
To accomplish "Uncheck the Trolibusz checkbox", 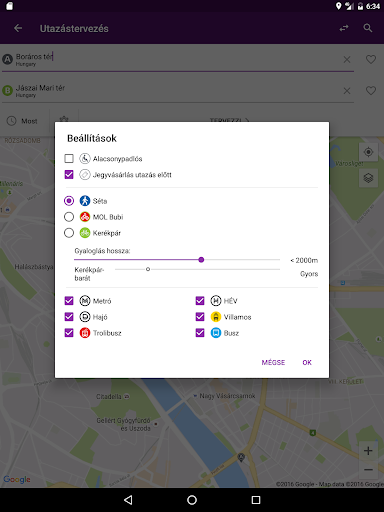I will click(x=69, y=333).
